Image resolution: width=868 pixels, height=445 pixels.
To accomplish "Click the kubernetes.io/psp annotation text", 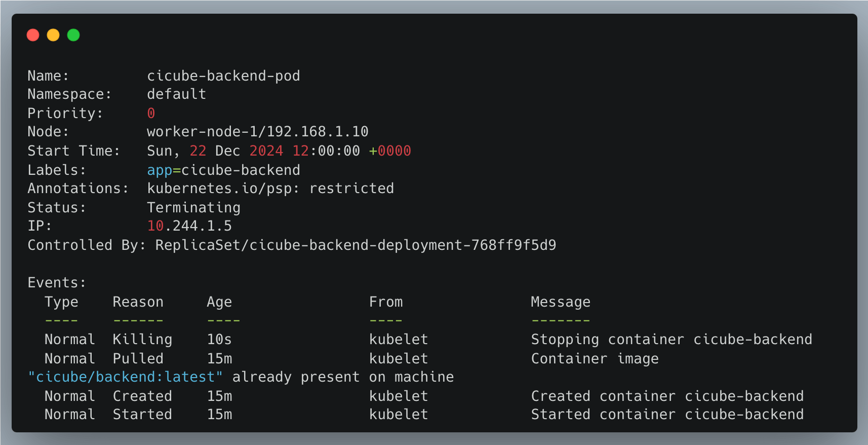I will pyautogui.click(x=223, y=189).
